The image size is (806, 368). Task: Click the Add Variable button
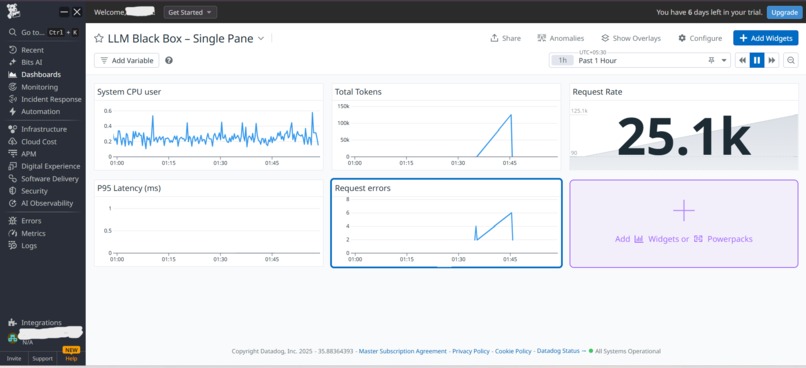point(126,60)
